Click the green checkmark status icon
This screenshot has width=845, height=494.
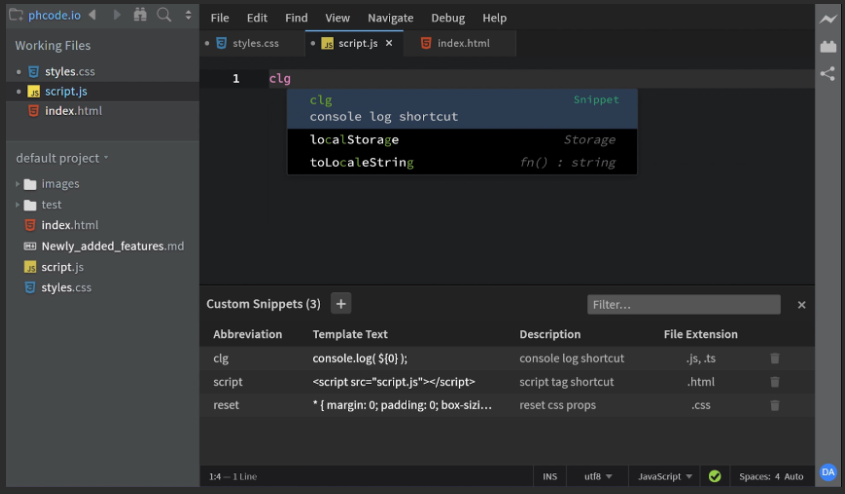pyautogui.click(x=714, y=477)
